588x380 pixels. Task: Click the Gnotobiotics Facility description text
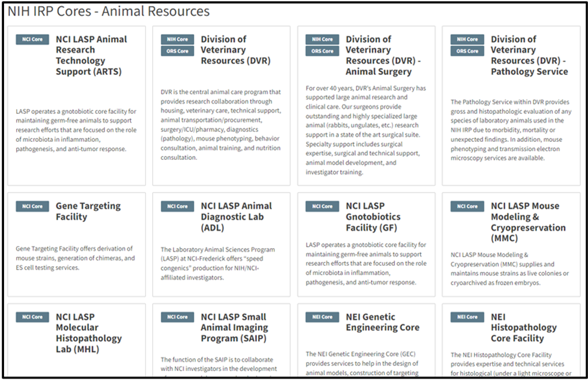point(365,264)
